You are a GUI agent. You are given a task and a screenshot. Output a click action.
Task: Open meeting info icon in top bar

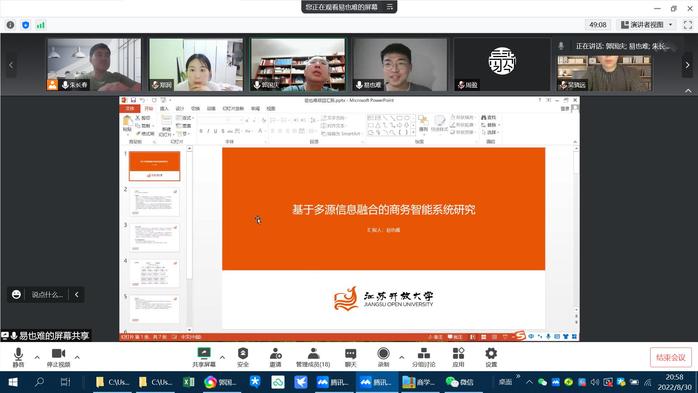pos(10,25)
